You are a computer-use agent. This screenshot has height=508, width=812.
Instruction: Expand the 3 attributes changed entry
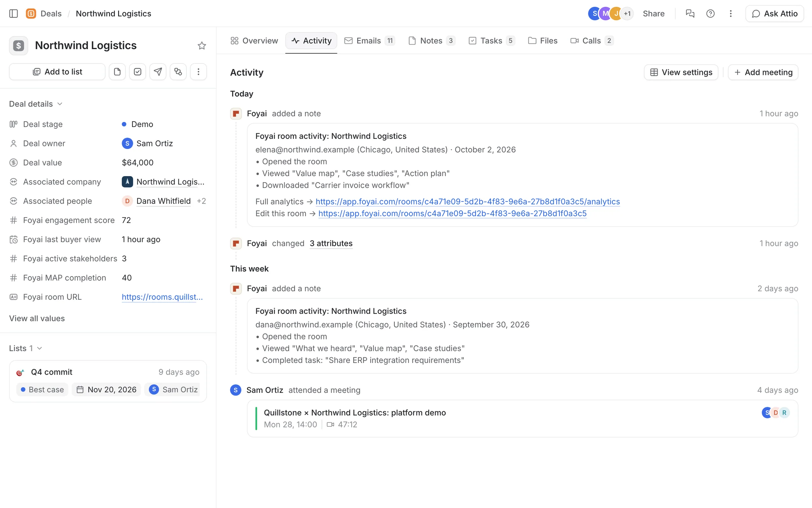click(331, 244)
